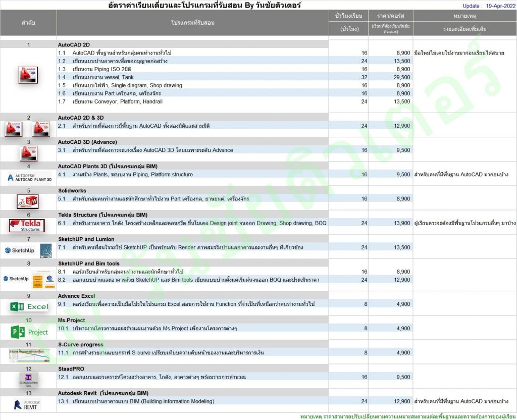Click the "ชั่วโมงเรียน" column header
The height and width of the screenshot is (420, 517).
click(x=348, y=16)
